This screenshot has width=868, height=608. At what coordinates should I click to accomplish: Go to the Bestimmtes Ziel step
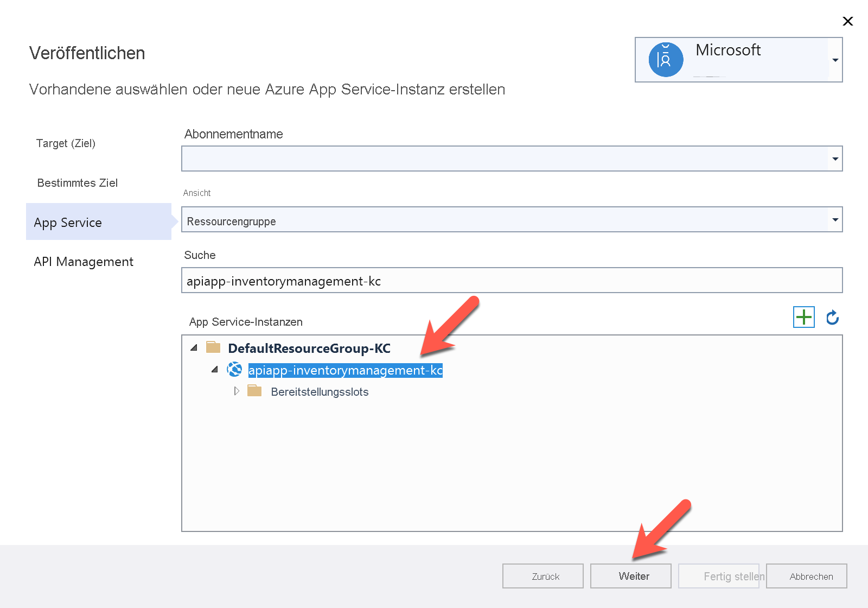pos(78,183)
